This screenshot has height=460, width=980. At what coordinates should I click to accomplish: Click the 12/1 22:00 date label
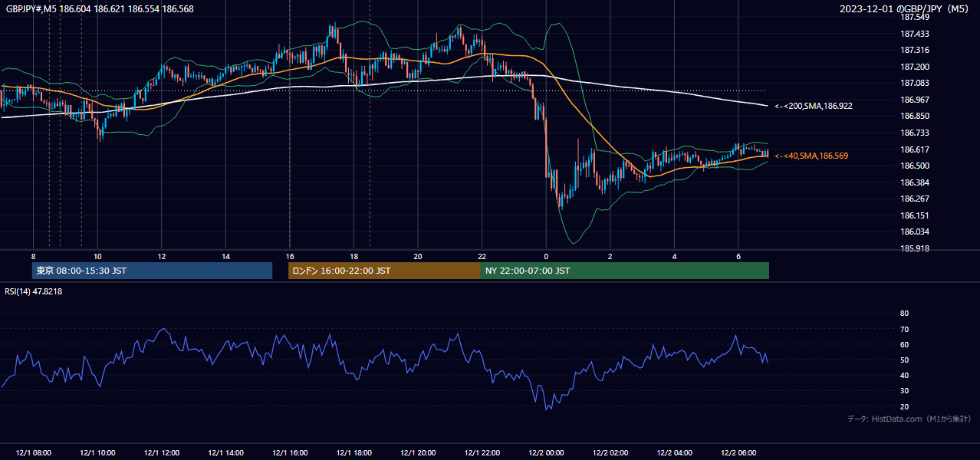pyautogui.click(x=482, y=453)
